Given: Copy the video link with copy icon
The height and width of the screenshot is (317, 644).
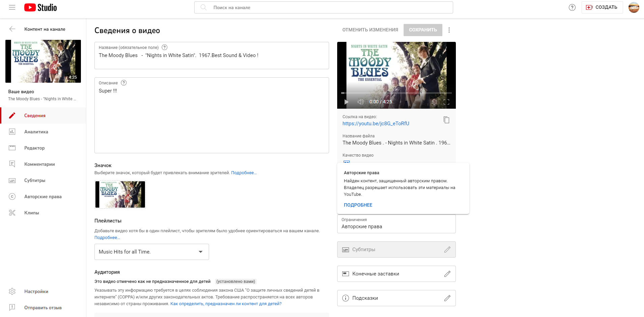Looking at the screenshot, I should pyautogui.click(x=446, y=120).
